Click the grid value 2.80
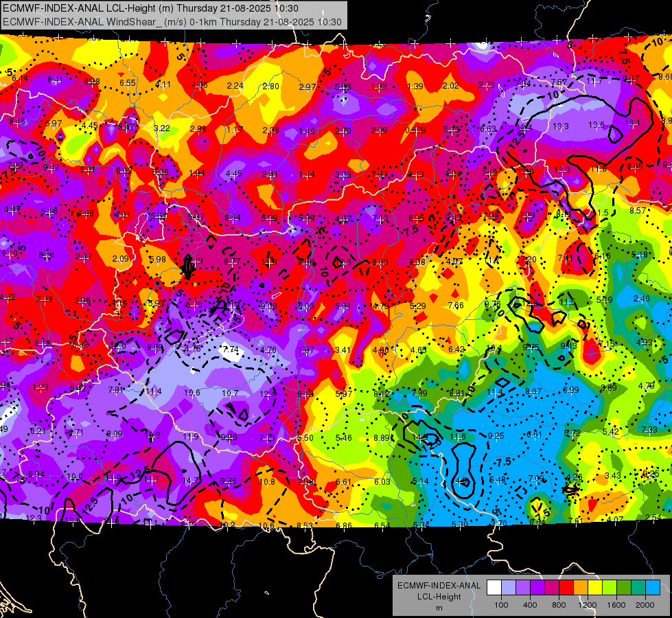This screenshot has height=618, width=672. [271, 87]
